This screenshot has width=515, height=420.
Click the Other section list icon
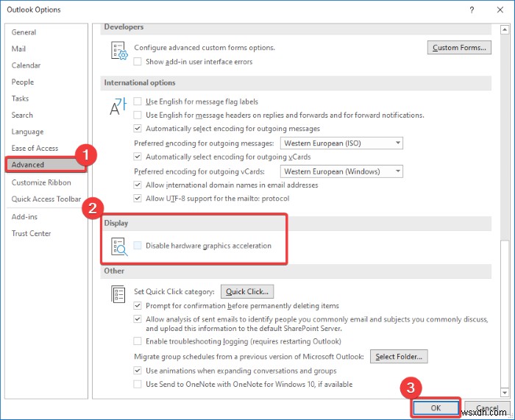[x=118, y=294]
